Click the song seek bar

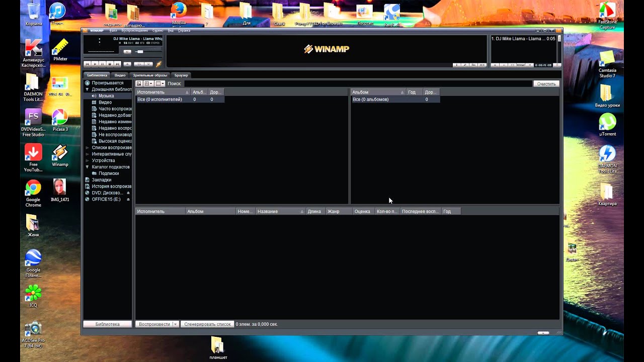click(123, 57)
